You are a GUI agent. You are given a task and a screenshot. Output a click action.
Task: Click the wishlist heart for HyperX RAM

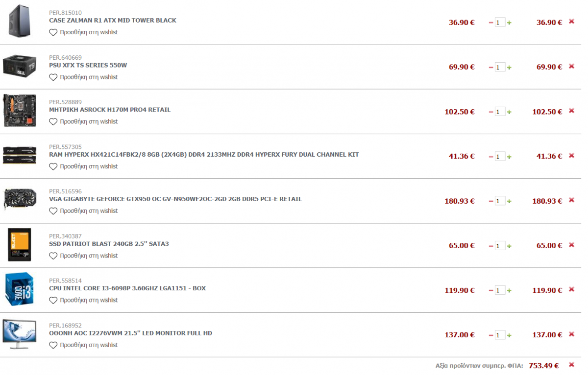point(53,166)
